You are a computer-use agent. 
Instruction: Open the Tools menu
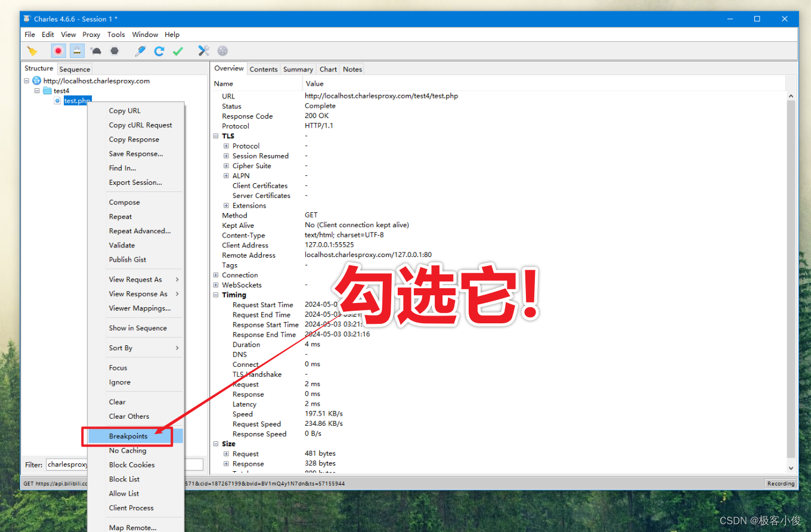116,35
